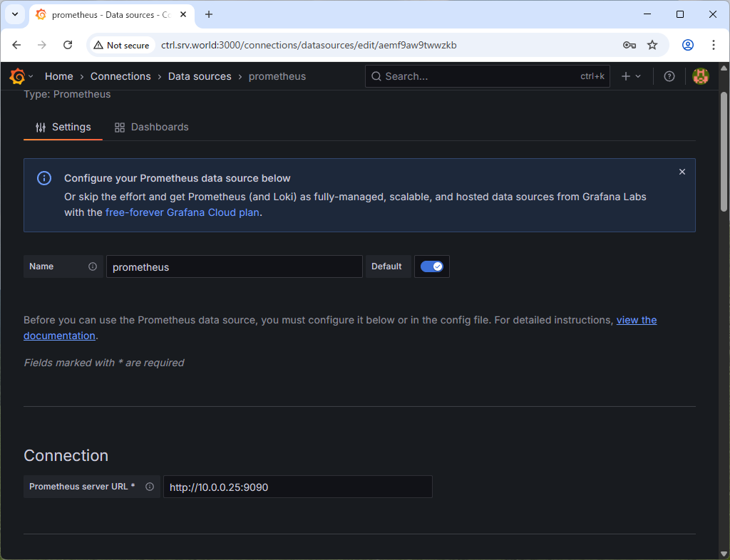
Task: Click the Fields marked with * are required note
Action: pos(104,363)
